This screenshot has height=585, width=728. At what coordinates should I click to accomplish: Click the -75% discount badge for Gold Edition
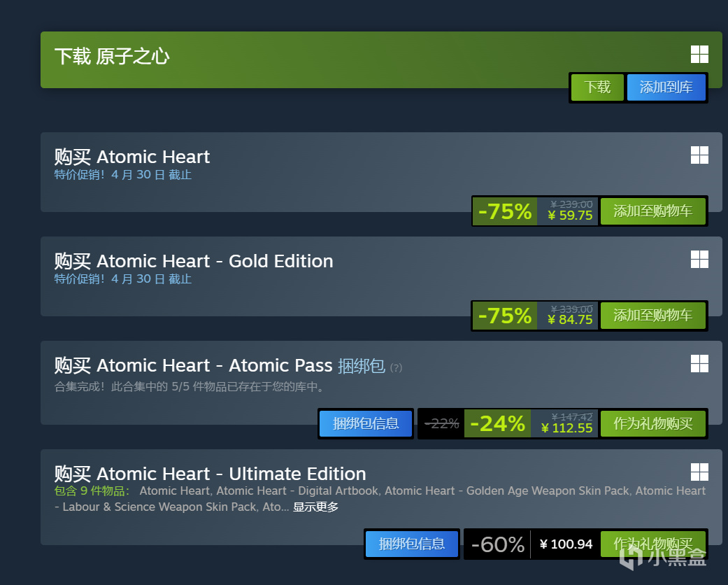504,316
